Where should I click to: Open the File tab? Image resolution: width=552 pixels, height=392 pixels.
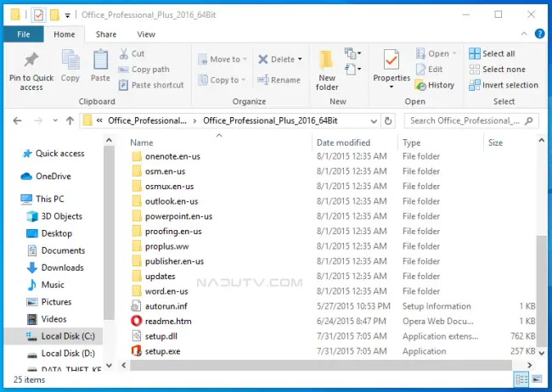[24, 34]
